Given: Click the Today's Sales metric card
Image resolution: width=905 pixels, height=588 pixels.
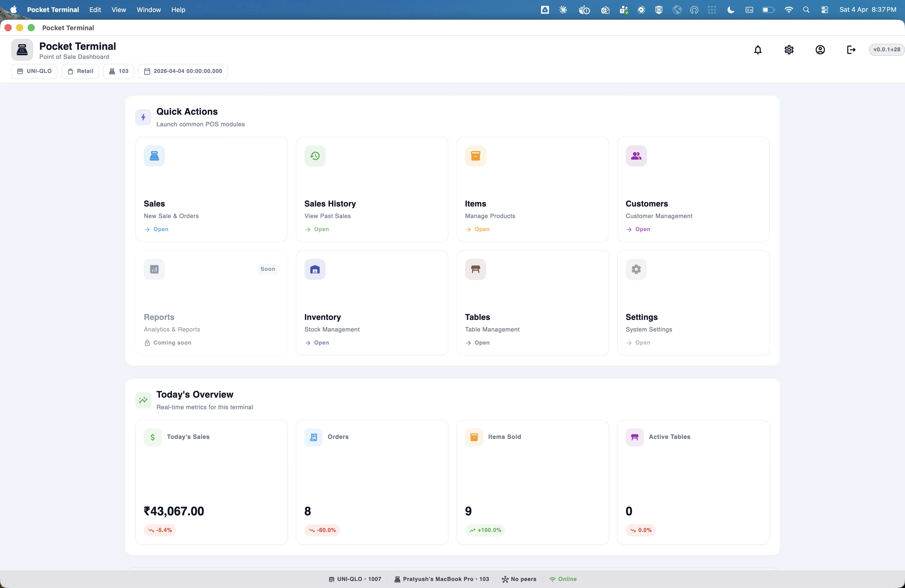Looking at the screenshot, I should point(211,482).
